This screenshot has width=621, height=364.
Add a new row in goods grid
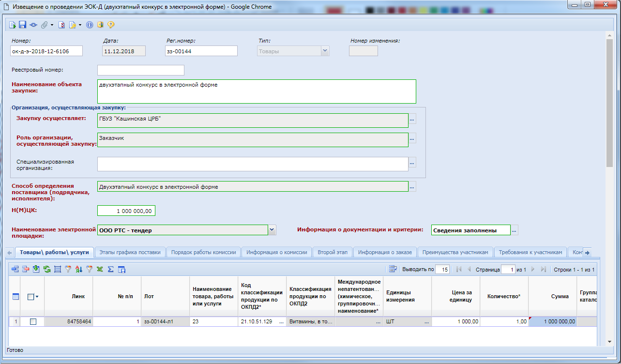point(15,269)
